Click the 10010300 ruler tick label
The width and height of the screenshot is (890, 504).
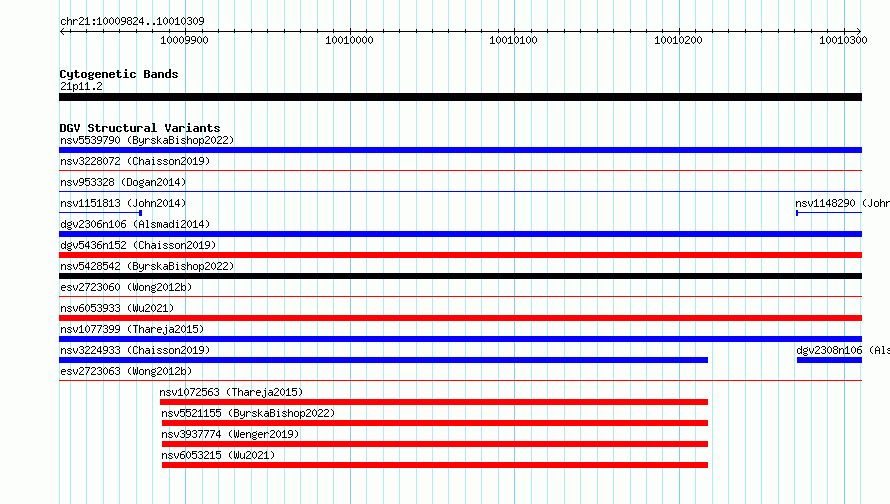tap(843, 40)
